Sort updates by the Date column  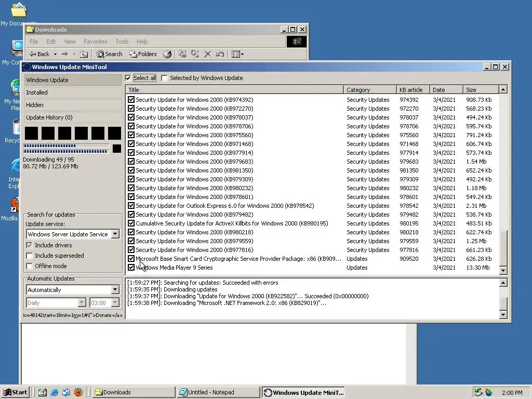tap(446, 90)
